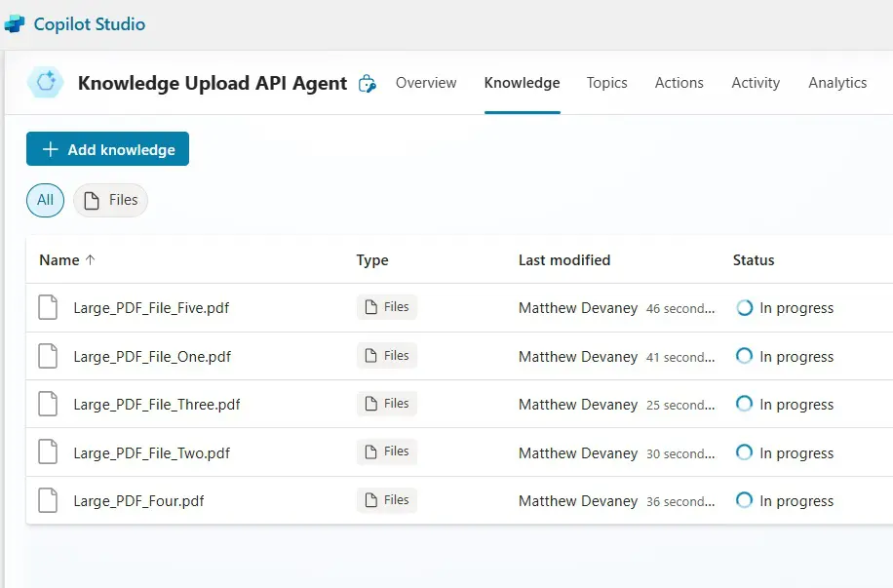Toggle the Files filter pill
The image size is (893, 588).
[111, 200]
